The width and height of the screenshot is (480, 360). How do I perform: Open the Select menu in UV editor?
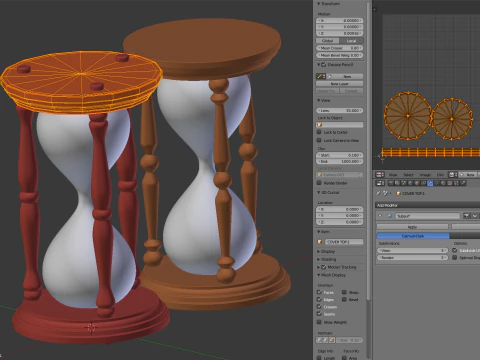(408, 175)
